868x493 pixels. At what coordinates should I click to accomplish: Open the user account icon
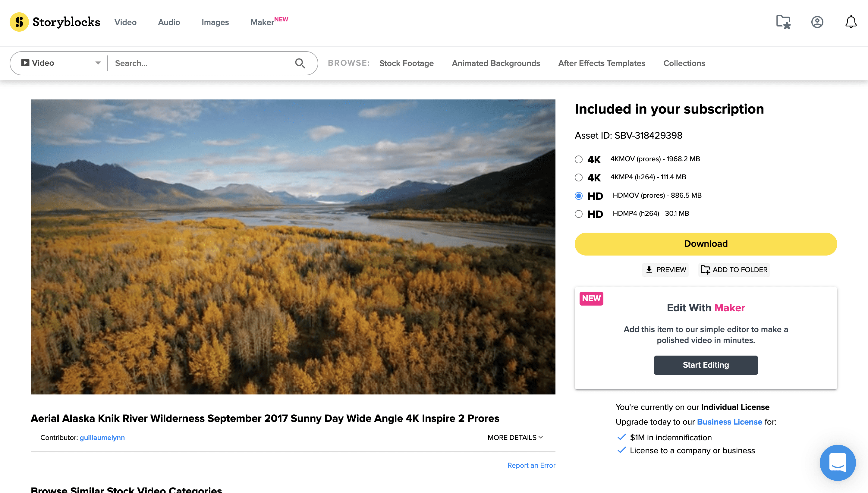pyautogui.click(x=817, y=22)
